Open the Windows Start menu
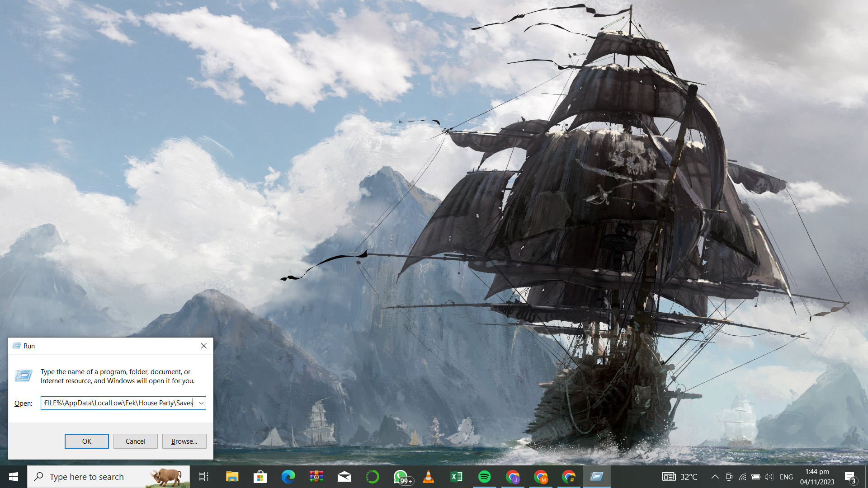The width and height of the screenshot is (868, 488). [13, 477]
